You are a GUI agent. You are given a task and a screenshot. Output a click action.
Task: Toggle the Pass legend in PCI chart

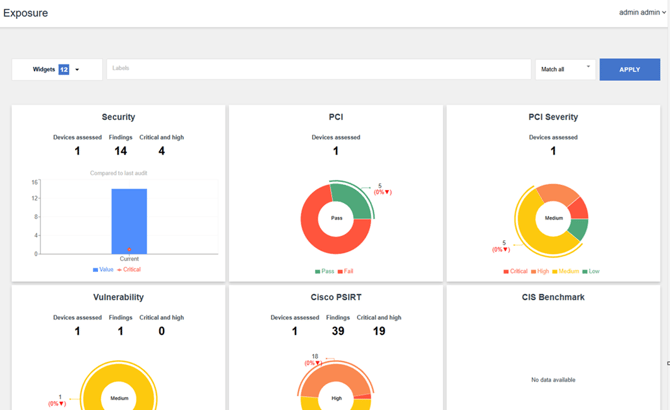pyautogui.click(x=326, y=271)
